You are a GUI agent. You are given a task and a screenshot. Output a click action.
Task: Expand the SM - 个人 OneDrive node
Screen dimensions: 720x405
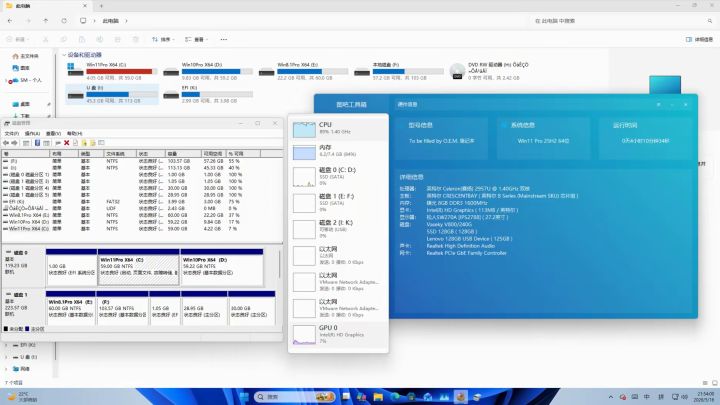pyautogui.click(x=5, y=80)
